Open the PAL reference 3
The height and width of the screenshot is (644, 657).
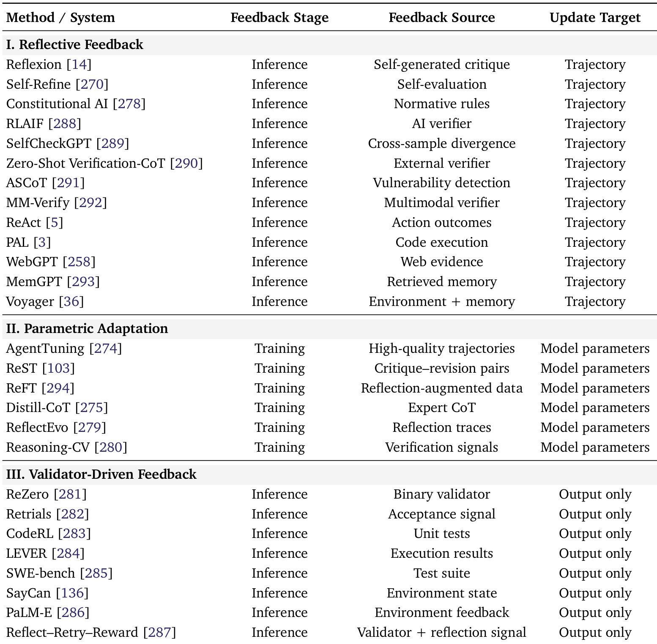click(42, 243)
